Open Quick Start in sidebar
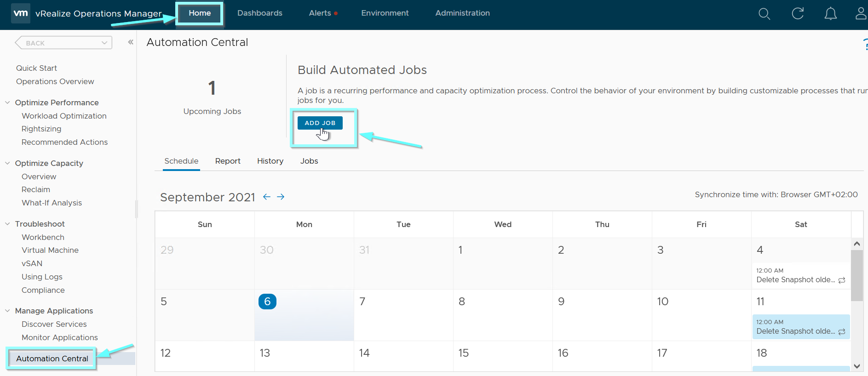Viewport: 868px width, 376px height. coord(36,68)
